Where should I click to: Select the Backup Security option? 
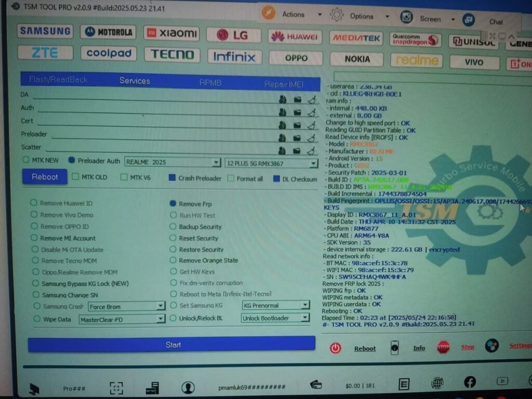click(x=195, y=227)
